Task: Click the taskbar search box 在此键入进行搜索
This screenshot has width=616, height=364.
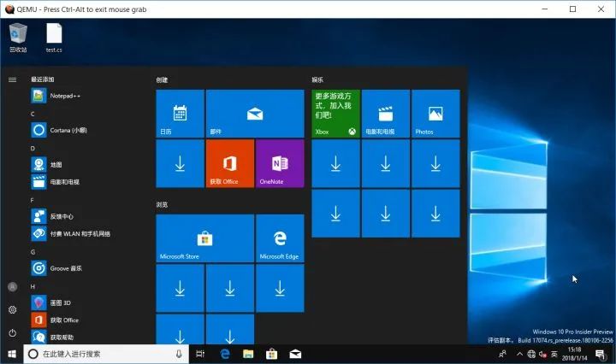Action: pyautogui.click(x=106, y=355)
